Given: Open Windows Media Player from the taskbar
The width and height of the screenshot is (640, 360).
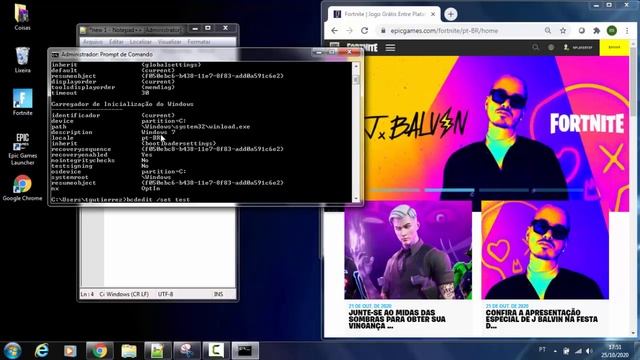Looking at the screenshot, I should click(x=70, y=351).
